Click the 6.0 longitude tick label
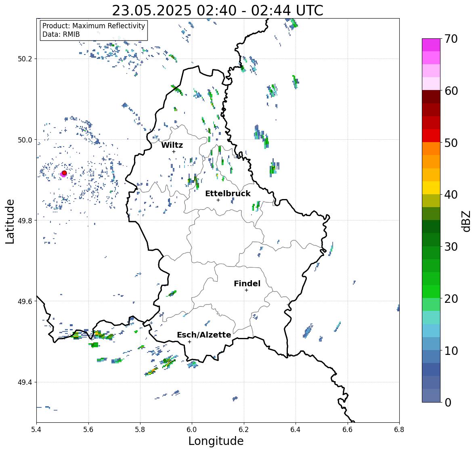 (x=192, y=430)
